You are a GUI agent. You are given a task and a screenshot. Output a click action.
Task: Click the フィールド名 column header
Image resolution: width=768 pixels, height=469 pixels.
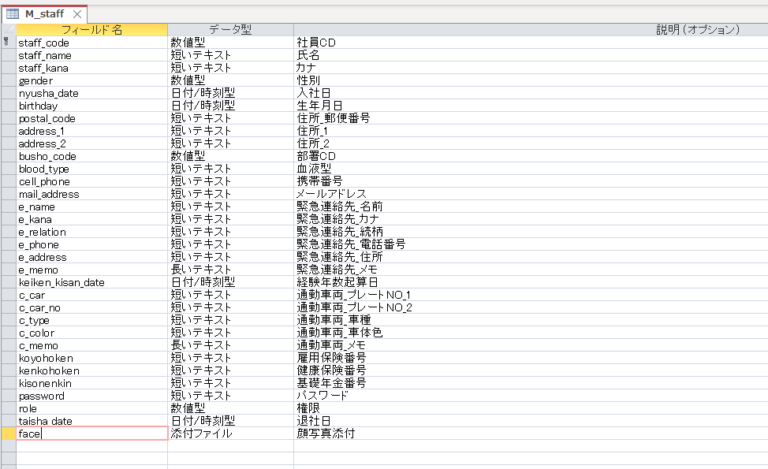pos(92,30)
